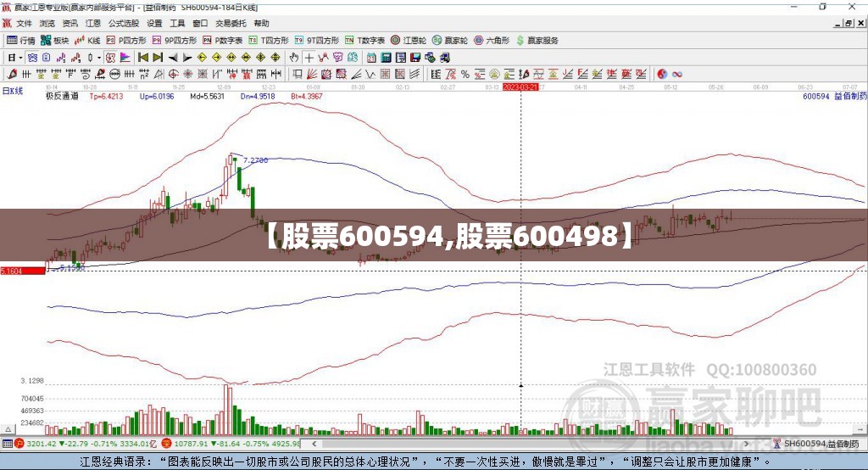The height and width of the screenshot is (470, 868).
Task: Click the 行情 market quotes button
Action: (x=20, y=41)
